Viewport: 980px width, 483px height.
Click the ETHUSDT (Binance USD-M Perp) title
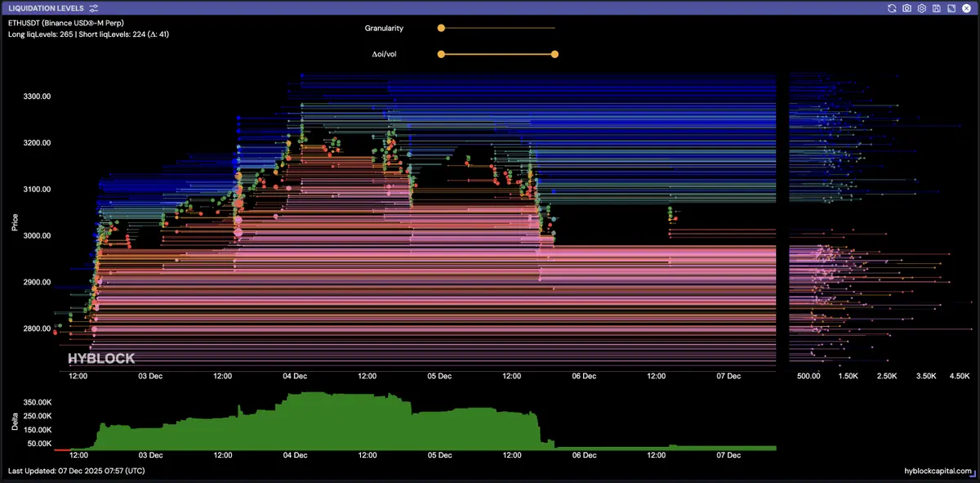click(x=68, y=23)
